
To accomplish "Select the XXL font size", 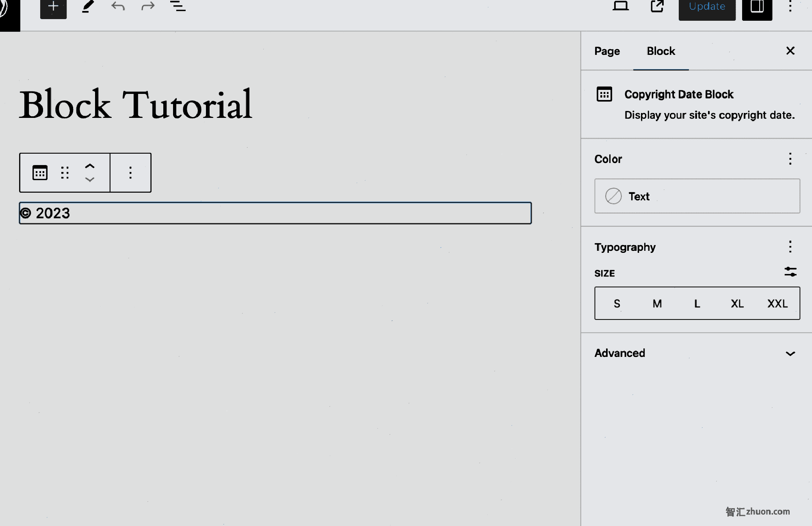I will [777, 303].
